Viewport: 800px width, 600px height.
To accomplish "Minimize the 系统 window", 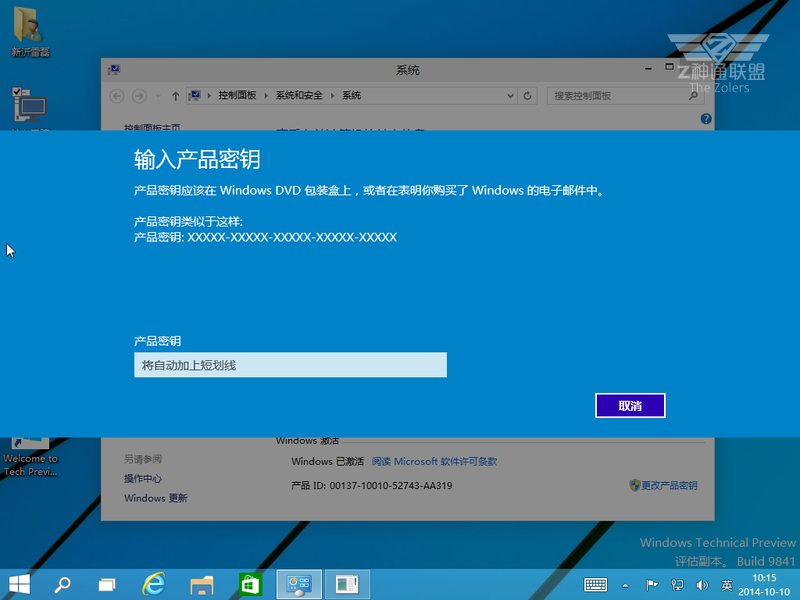I will (648, 68).
